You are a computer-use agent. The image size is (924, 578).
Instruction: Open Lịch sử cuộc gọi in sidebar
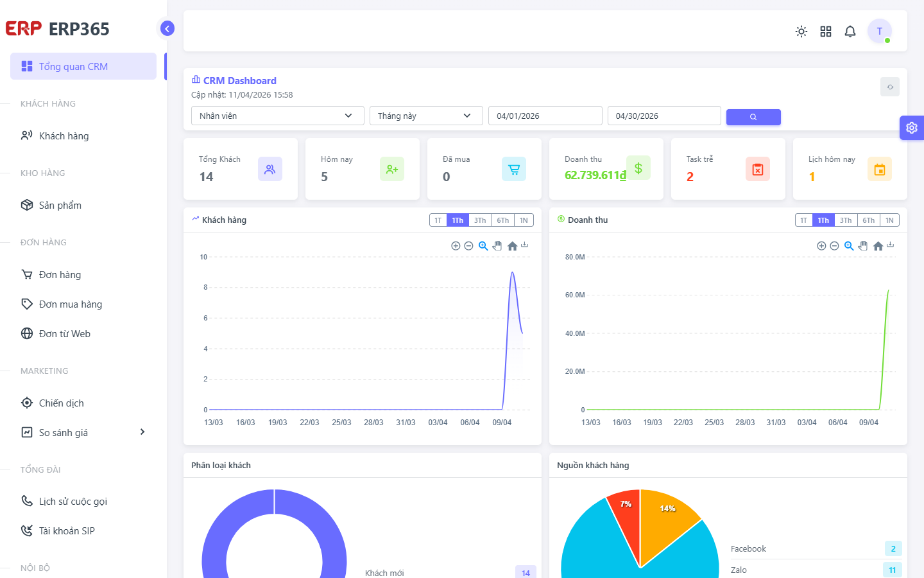(x=83, y=501)
